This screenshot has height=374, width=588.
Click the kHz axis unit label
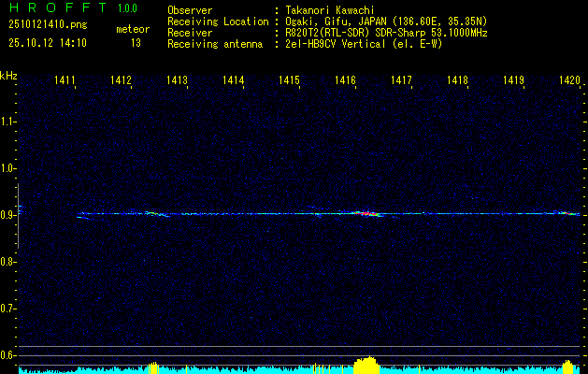click(7, 76)
